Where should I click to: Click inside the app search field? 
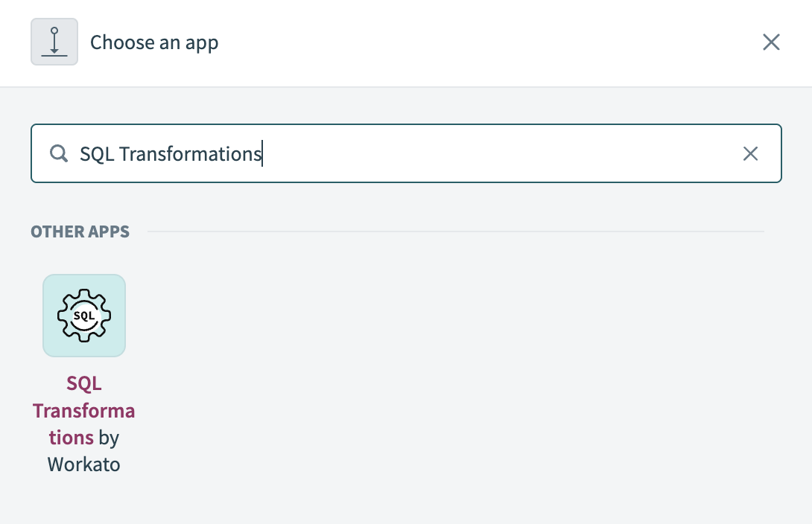click(x=372, y=153)
